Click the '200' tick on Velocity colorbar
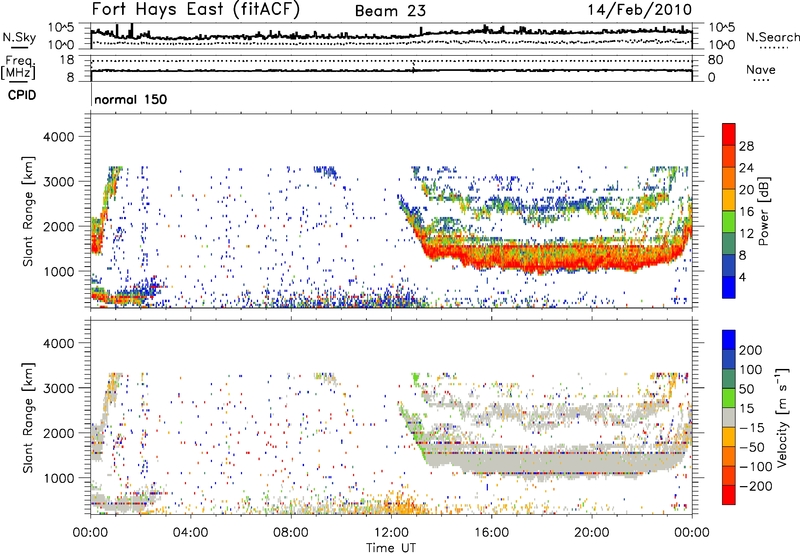Image resolution: width=800 pixels, height=554 pixels. click(751, 350)
